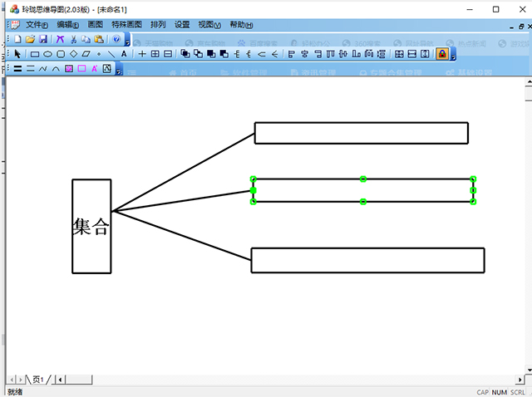This screenshot has height=397, width=532.
Task: Toggle the orange lock button
Action: coord(442,54)
